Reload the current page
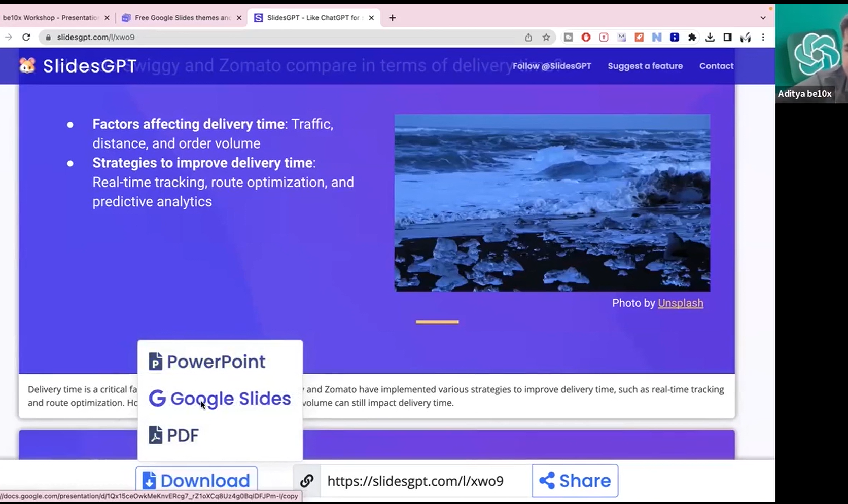848x504 pixels. tap(26, 37)
